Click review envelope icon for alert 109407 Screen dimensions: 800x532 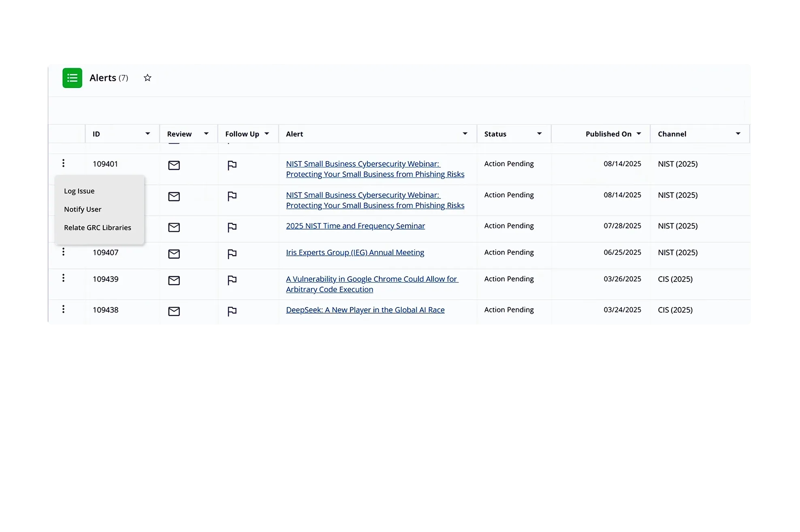coord(174,254)
